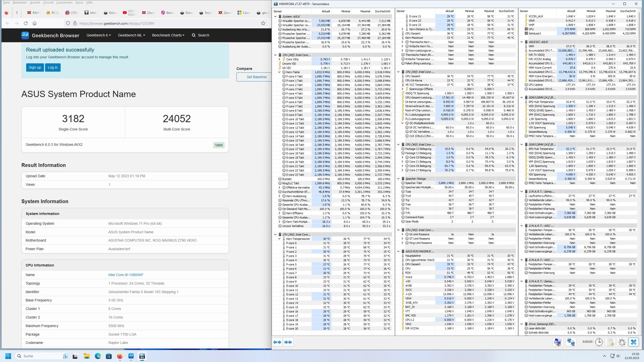
Task: Reset the HWiNFO clock timer
Action: click(599, 342)
